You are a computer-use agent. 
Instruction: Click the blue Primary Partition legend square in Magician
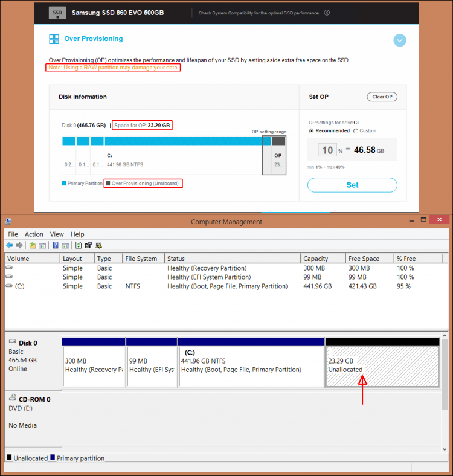tap(64, 184)
